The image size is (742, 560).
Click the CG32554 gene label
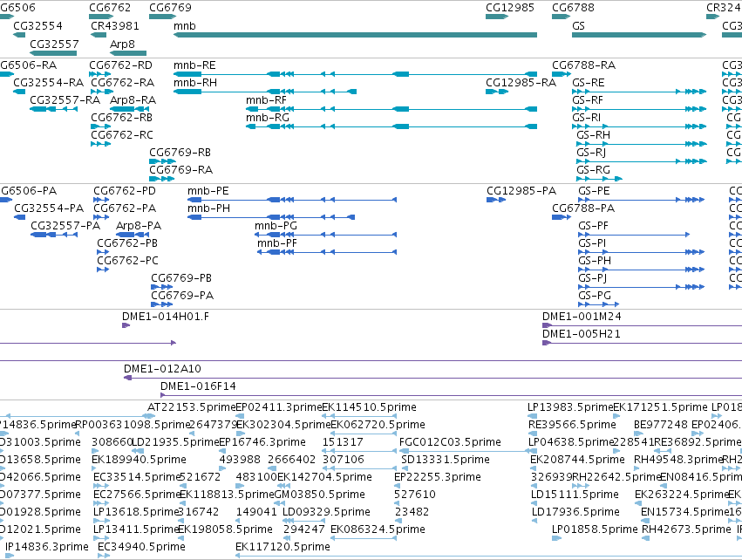pos(37,26)
